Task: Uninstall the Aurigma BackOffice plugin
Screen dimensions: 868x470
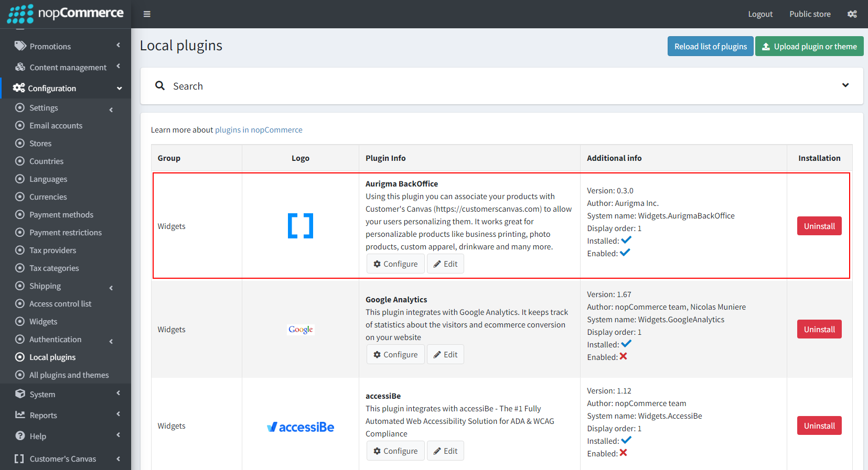Action: 819,226
